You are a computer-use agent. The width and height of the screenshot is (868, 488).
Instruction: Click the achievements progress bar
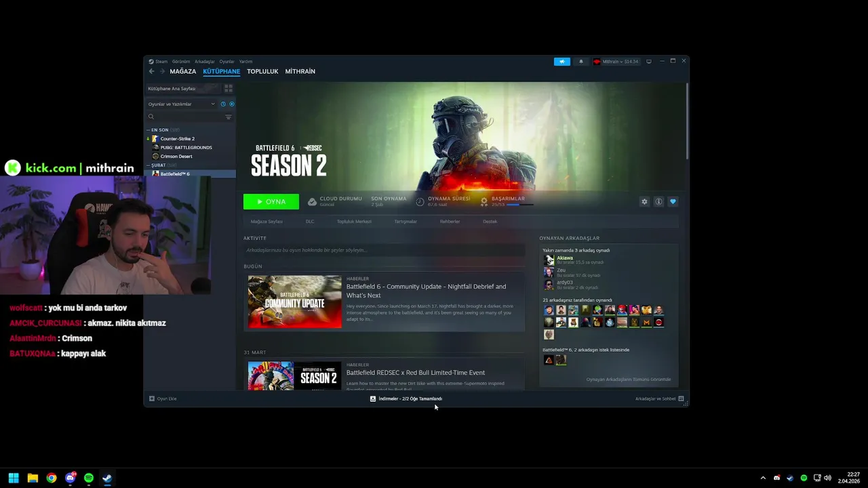(519, 204)
